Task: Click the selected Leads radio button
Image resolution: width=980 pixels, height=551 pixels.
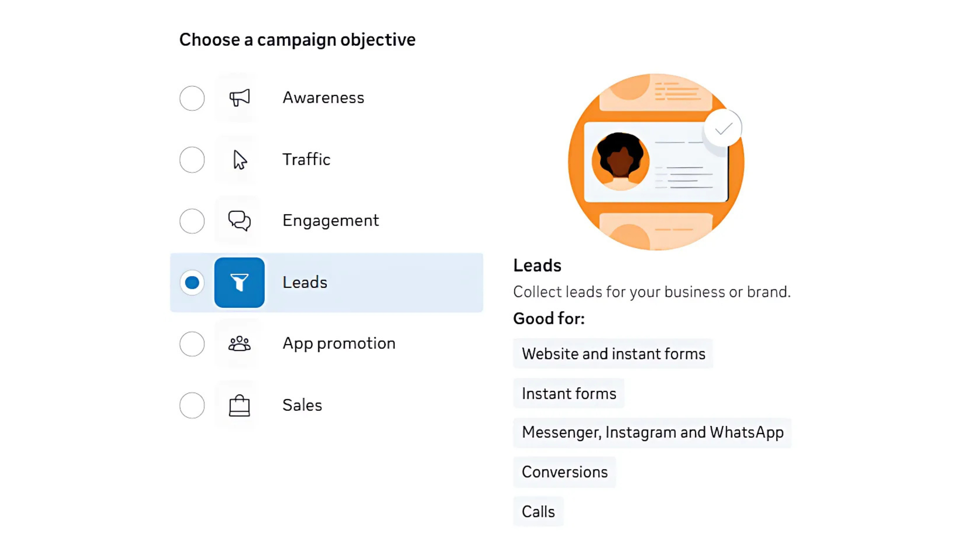Action: click(x=192, y=283)
